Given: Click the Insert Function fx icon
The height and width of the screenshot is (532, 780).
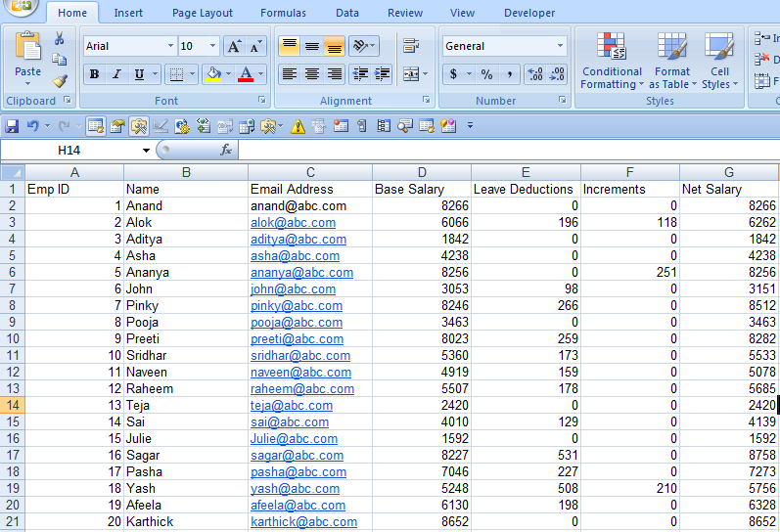Looking at the screenshot, I should pyautogui.click(x=225, y=150).
